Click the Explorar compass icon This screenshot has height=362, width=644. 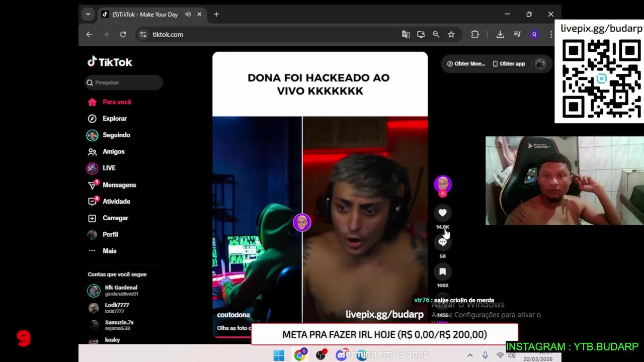[x=92, y=119]
